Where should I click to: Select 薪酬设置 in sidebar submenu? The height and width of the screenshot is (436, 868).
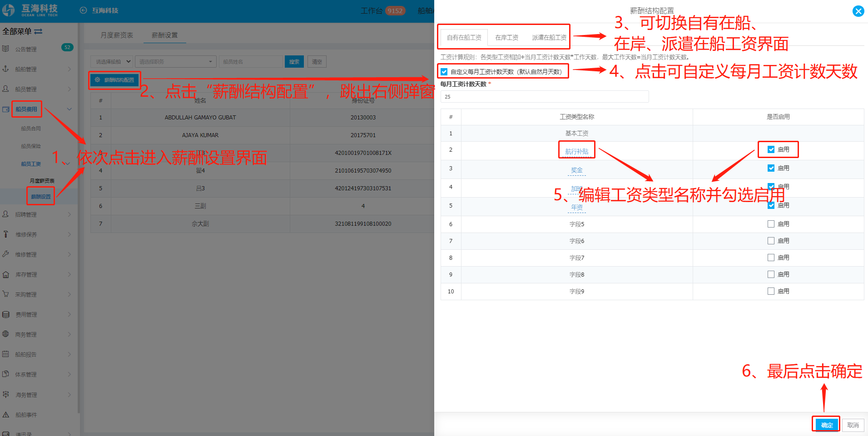coord(41,197)
